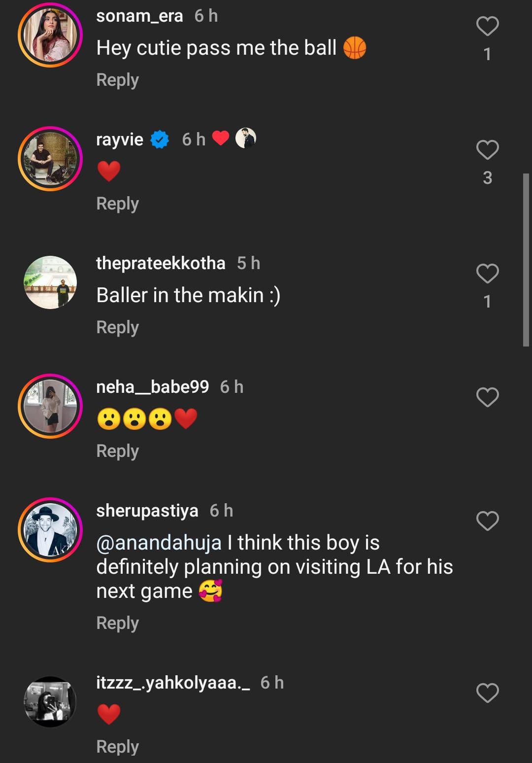532x763 pixels.
Task: Like rayvie's heart comment
Action: (487, 150)
